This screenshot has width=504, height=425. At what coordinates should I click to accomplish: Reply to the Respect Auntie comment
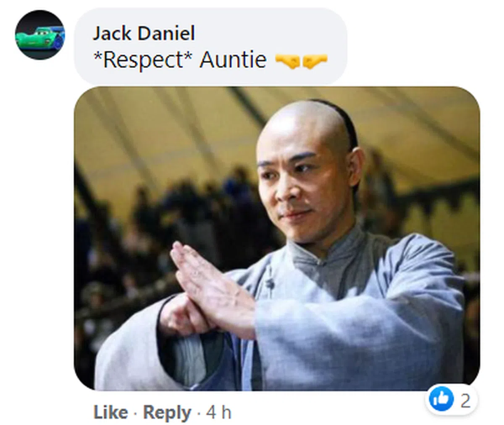[x=167, y=412]
